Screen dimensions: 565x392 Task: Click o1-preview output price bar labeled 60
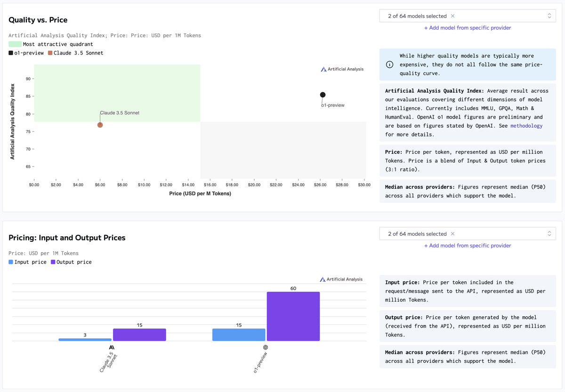(293, 316)
